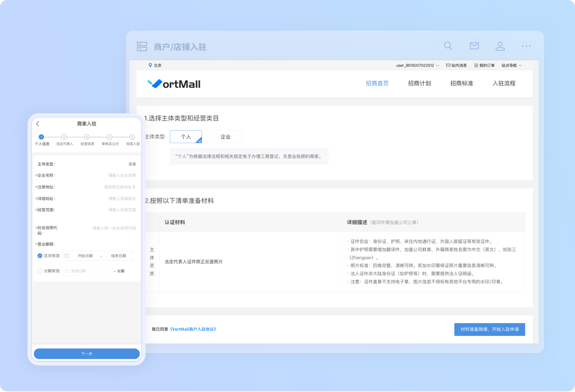
Task: Click step 2 法定代表人 in progress bar
Action: (64, 137)
